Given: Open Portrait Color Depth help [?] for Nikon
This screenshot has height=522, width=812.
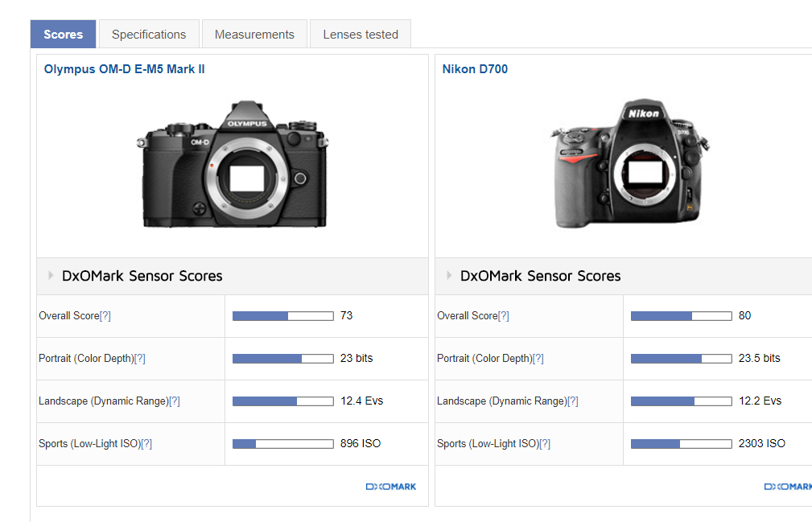Looking at the screenshot, I should (538, 359).
